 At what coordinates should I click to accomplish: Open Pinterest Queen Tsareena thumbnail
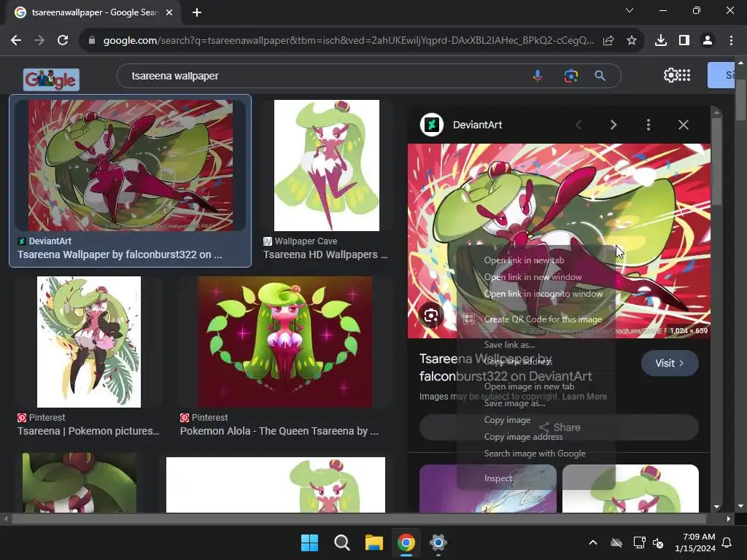tap(285, 342)
